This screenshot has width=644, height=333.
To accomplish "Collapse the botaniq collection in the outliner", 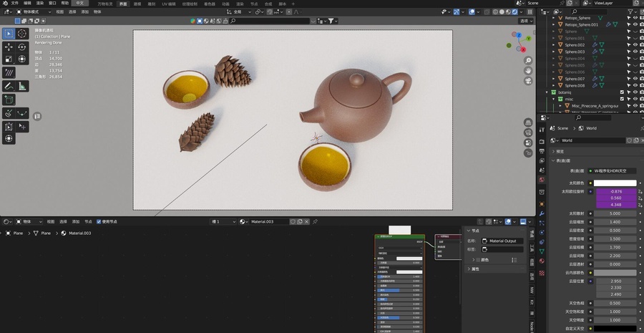I will point(547,92).
